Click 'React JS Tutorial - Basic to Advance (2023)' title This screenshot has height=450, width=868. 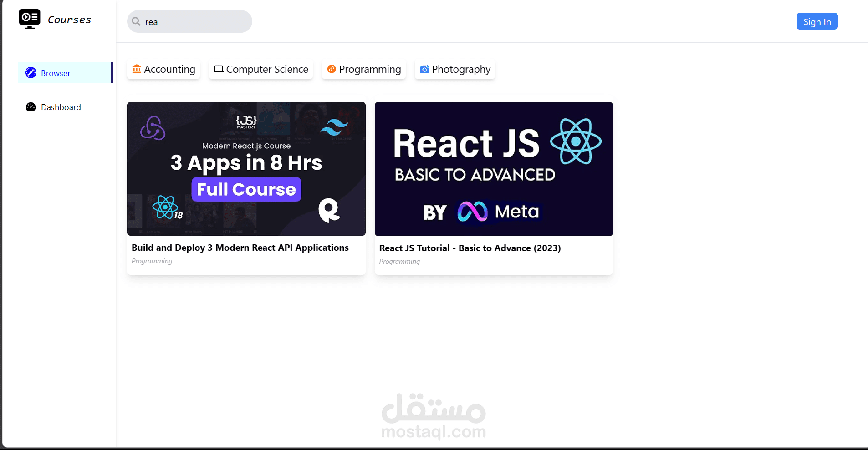470,248
